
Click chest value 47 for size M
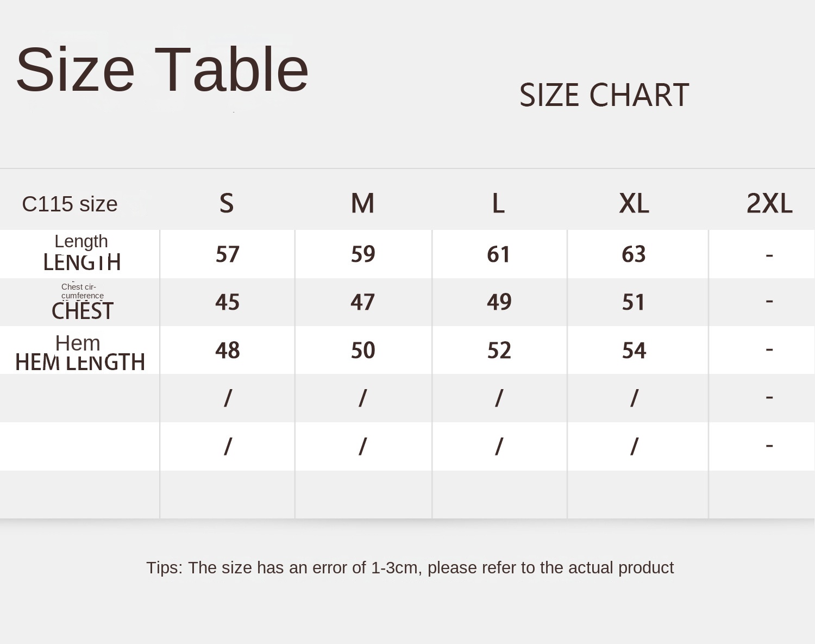coord(362,302)
